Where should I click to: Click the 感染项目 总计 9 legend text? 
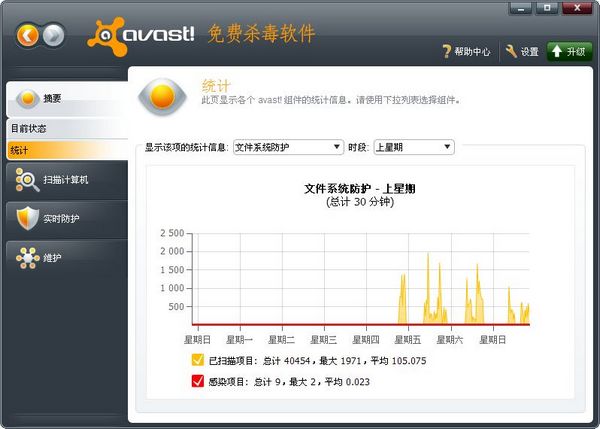[289, 382]
